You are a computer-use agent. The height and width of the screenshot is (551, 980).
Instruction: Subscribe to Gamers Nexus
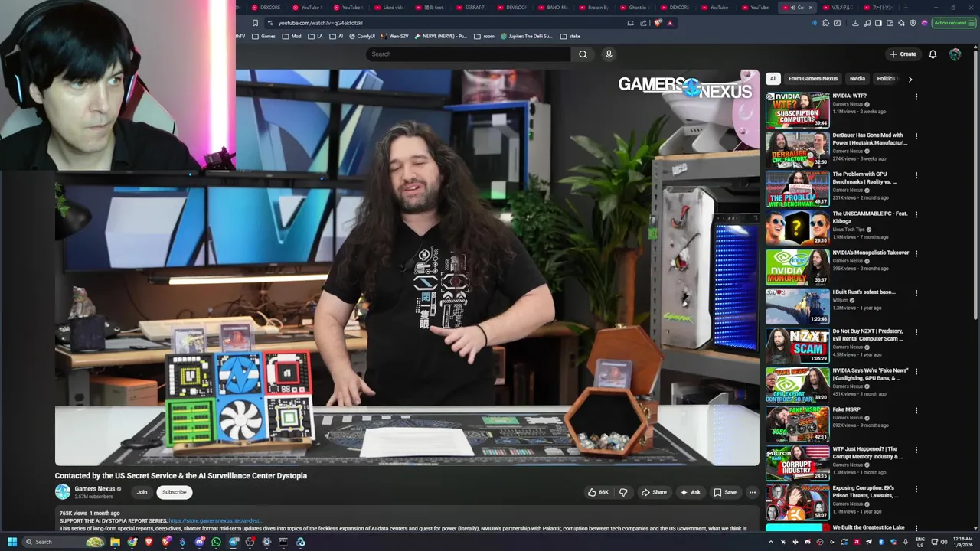pos(174,492)
